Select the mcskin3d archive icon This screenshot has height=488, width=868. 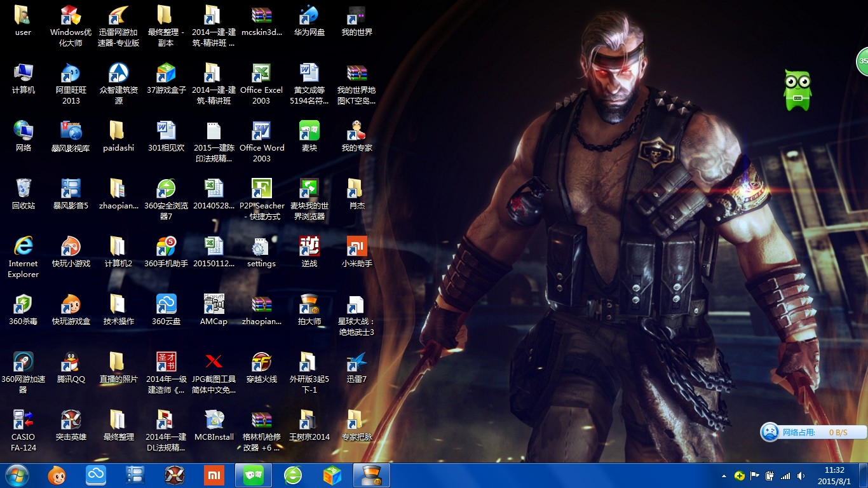coord(261,21)
